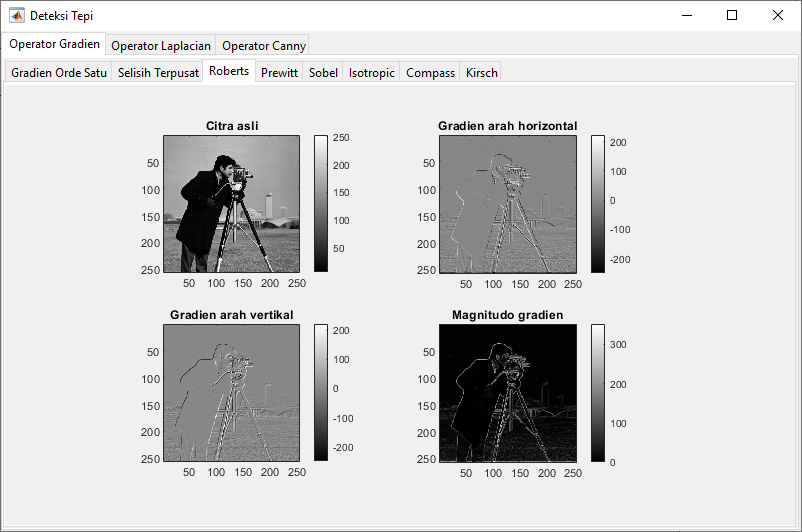Screen dimensions: 802x532
Task: Click the colorbar beside Citra asli
Action: pos(321,203)
